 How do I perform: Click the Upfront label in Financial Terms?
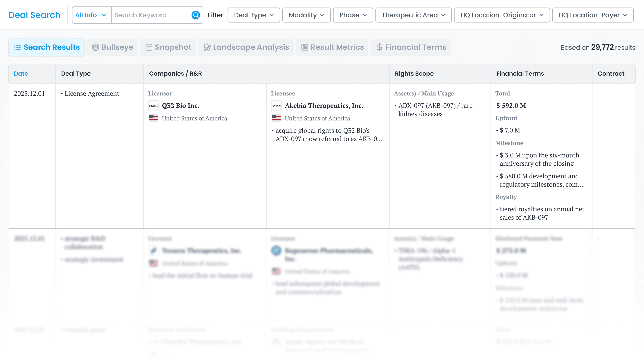pyautogui.click(x=506, y=118)
